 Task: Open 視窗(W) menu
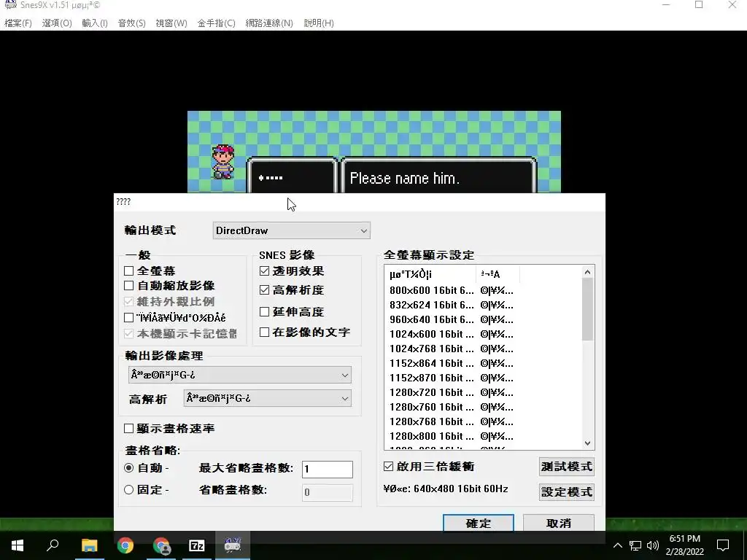[x=171, y=23]
